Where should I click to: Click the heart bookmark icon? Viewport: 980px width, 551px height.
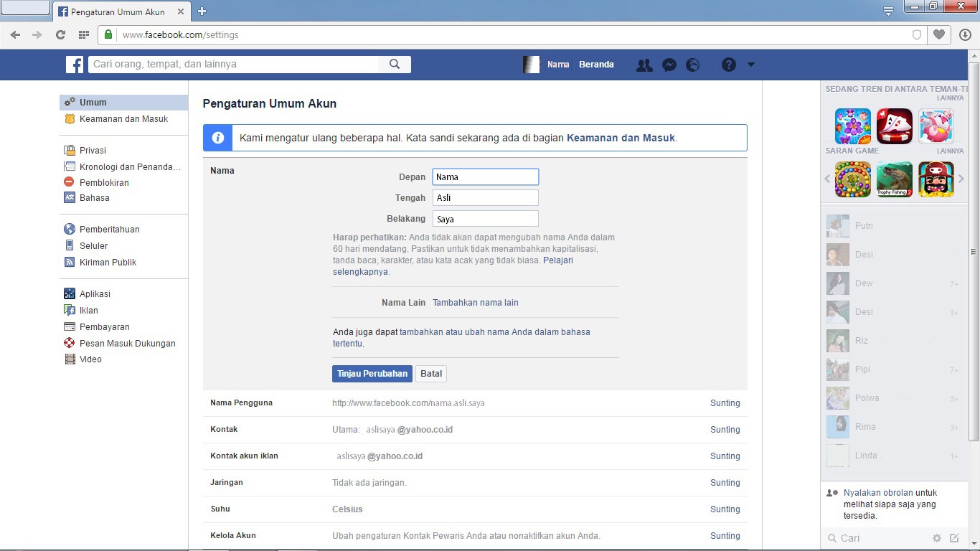click(938, 34)
